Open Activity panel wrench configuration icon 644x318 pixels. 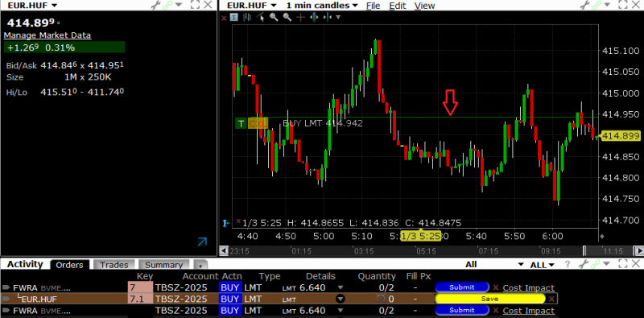pyautogui.click(x=584, y=265)
